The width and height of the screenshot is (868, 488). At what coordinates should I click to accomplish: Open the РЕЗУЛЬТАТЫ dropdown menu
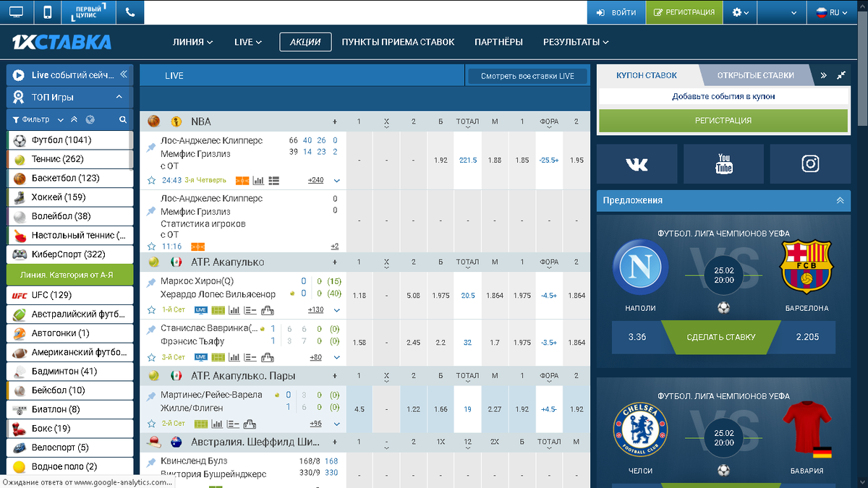point(576,42)
